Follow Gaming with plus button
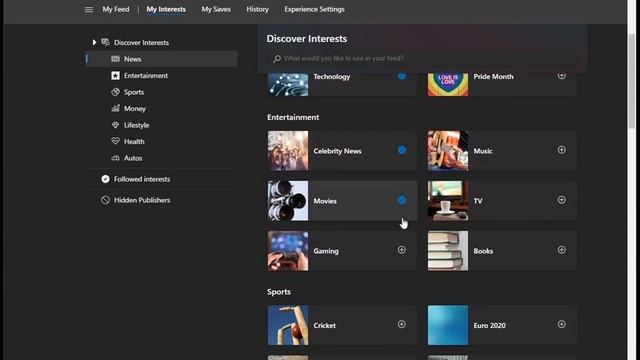Screen dimensions: 640x360 click(x=402, y=250)
